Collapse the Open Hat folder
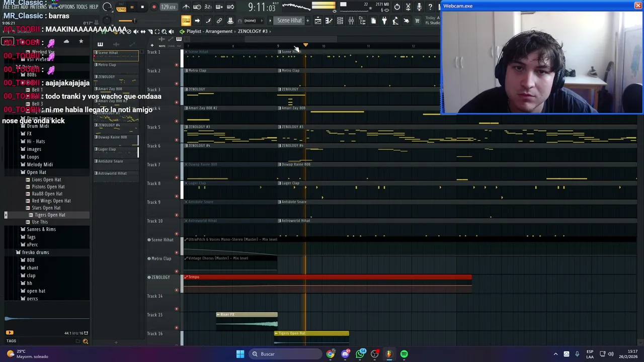Screen dimensions: 644x362 [36, 172]
